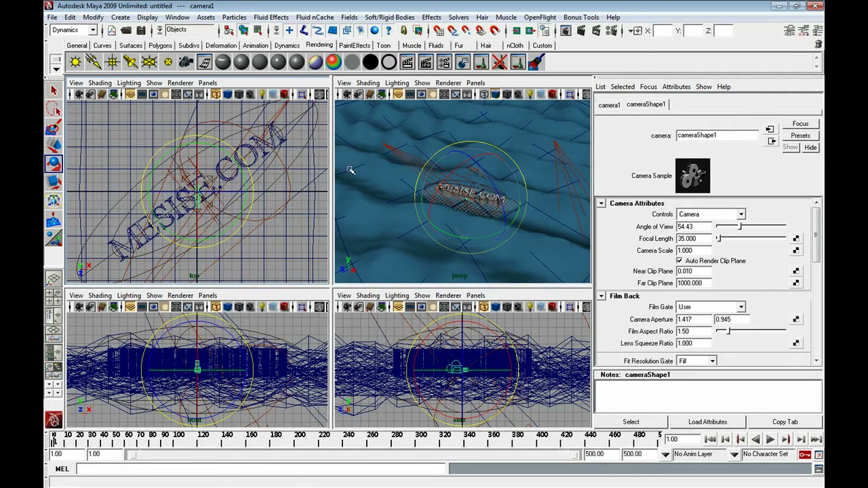The height and width of the screenshot is (488, 868).
Task: Click the Near Clip Plane field
Action: 694,271
